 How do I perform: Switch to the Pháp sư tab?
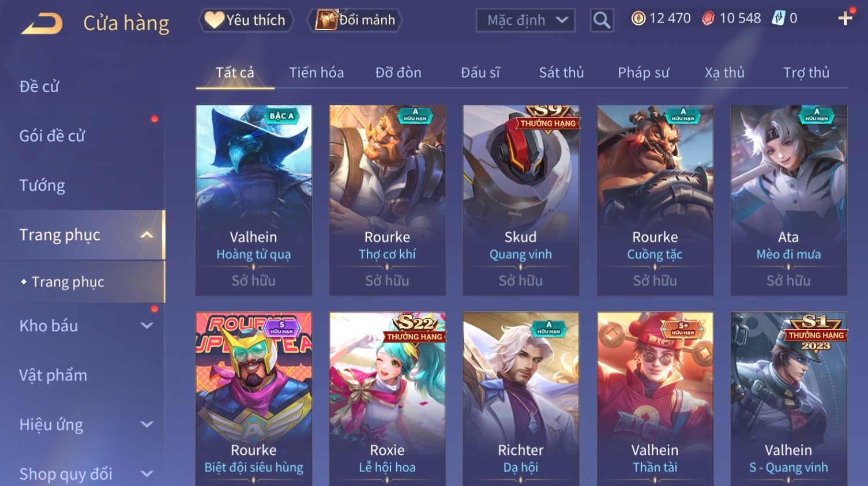tap(643, 73)
